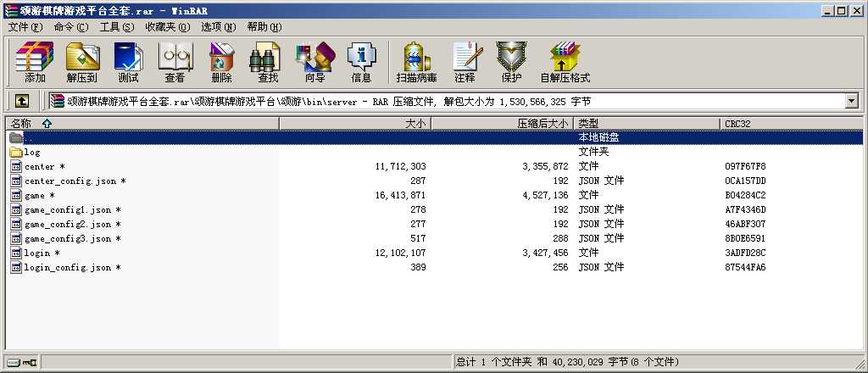Go up one folder level button

pyautogui.click(x=21, y=101)
